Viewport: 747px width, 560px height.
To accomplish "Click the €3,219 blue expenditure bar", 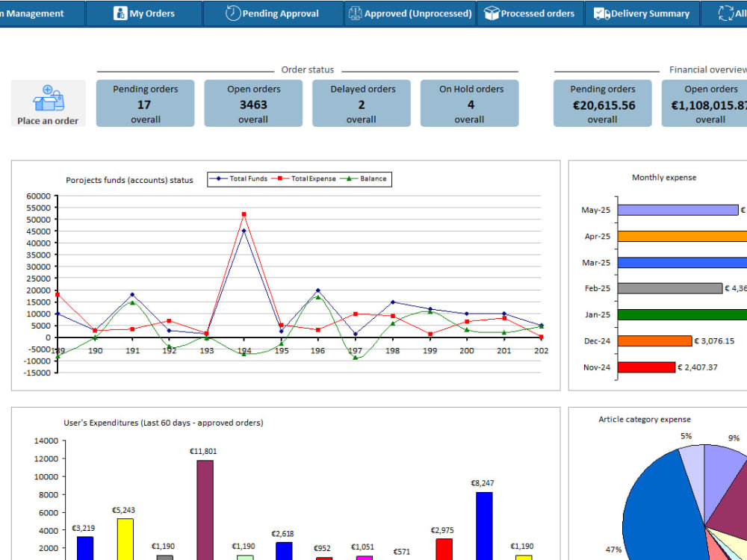I will point(85,548).
